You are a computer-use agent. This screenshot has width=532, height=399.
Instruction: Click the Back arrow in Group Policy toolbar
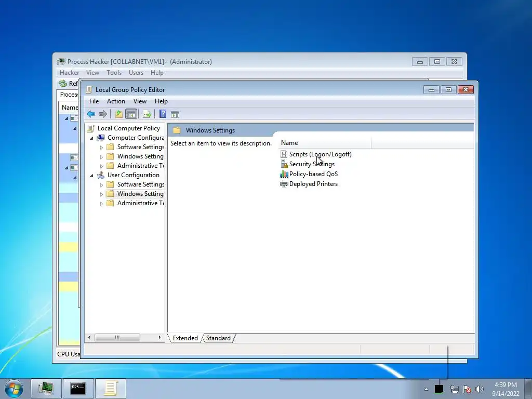click(90, 114)
